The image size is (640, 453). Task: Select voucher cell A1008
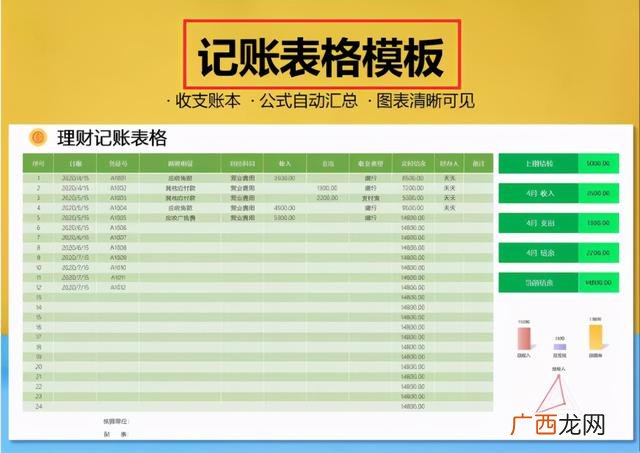pyautogui.click(x=118, y=248)
